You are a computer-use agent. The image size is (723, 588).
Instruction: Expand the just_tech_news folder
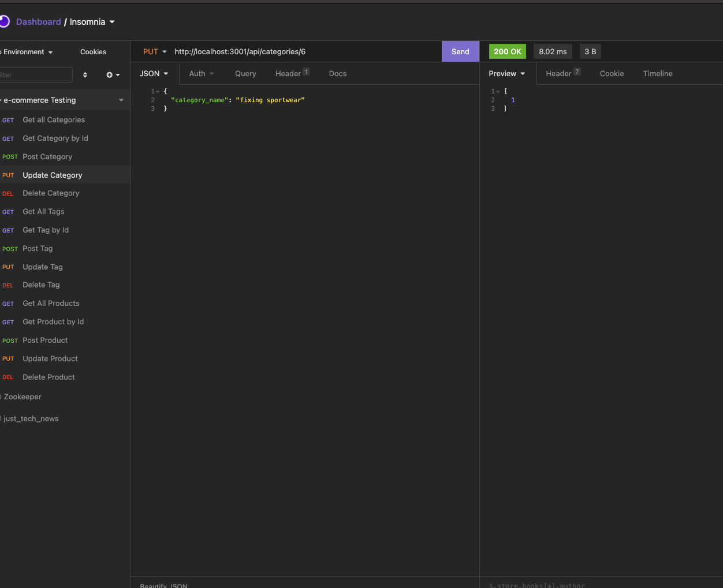65,419
